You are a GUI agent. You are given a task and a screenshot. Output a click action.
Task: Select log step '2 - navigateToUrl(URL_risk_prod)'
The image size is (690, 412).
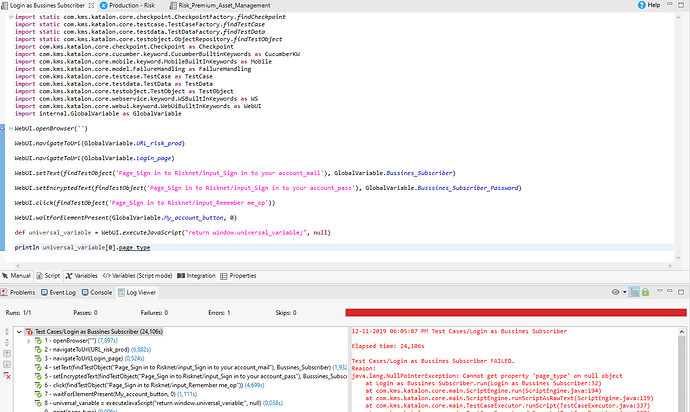(x=97, y=349)
